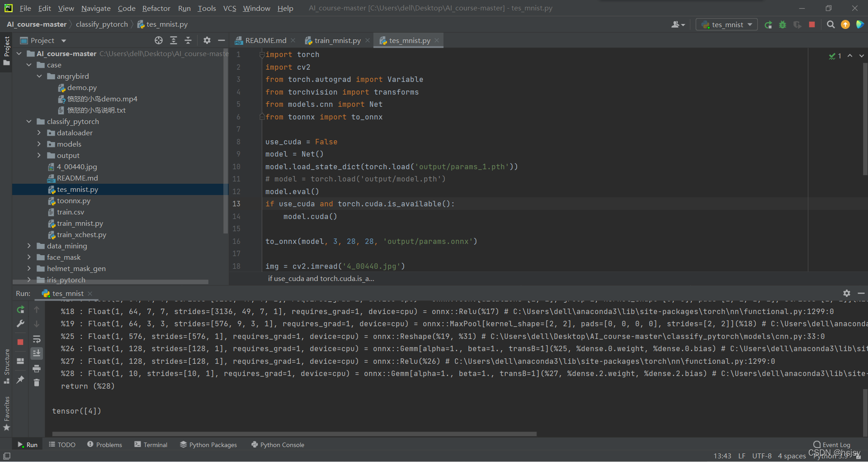Toggle soft-wrap in Run console
The height and width of the screenshot is (462, 868).
pos(37,339)
